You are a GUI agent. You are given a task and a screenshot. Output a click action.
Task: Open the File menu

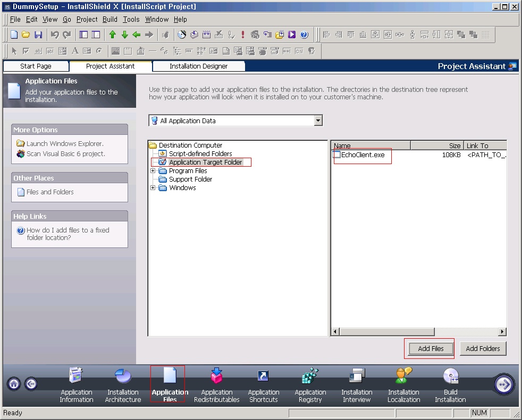(x=15, y=19)
